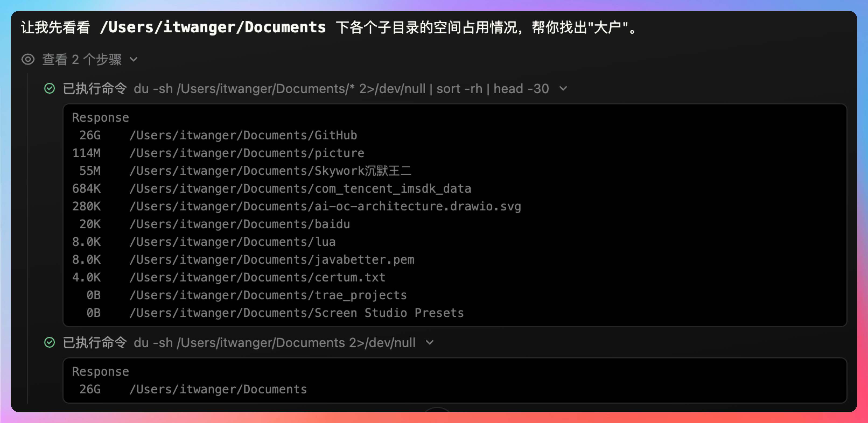
Task: Click green check icon of first command
Action: [x=50, y=89]
